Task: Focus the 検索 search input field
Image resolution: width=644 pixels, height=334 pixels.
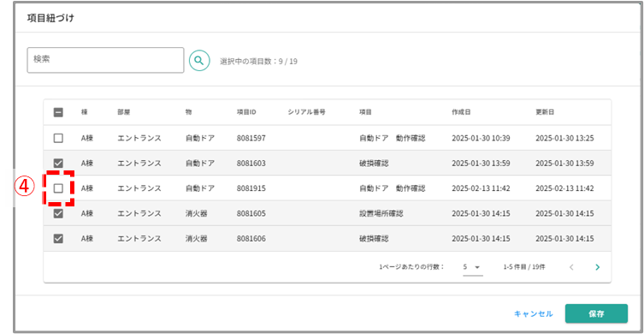Action: [105, 60]
